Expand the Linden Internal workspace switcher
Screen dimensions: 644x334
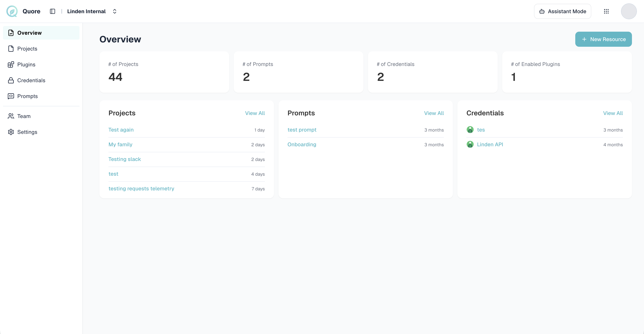115,11
